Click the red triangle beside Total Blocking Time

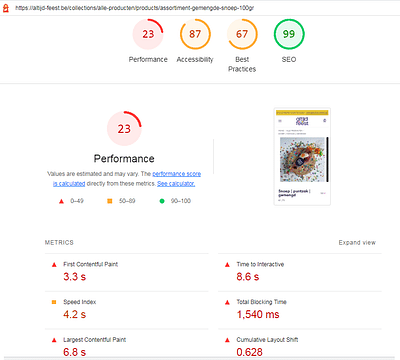click(x=227, y=302)
